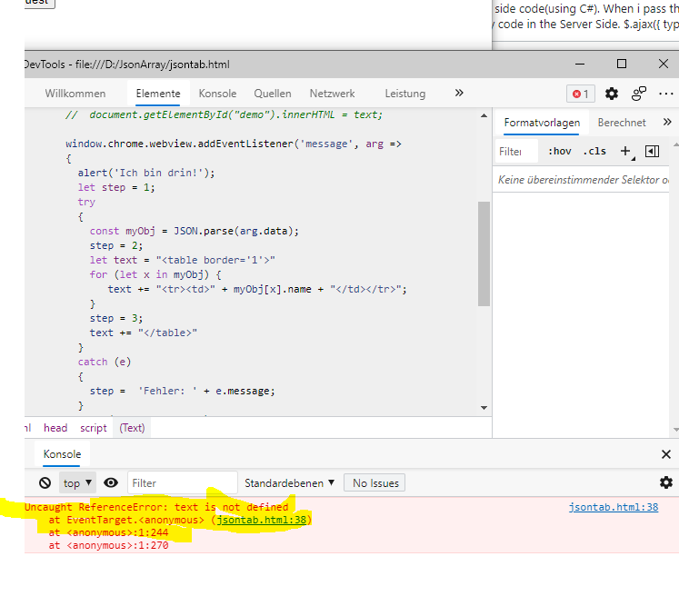
Task: Open the Konsole tab in the top bar
Action: coord(217,94)
